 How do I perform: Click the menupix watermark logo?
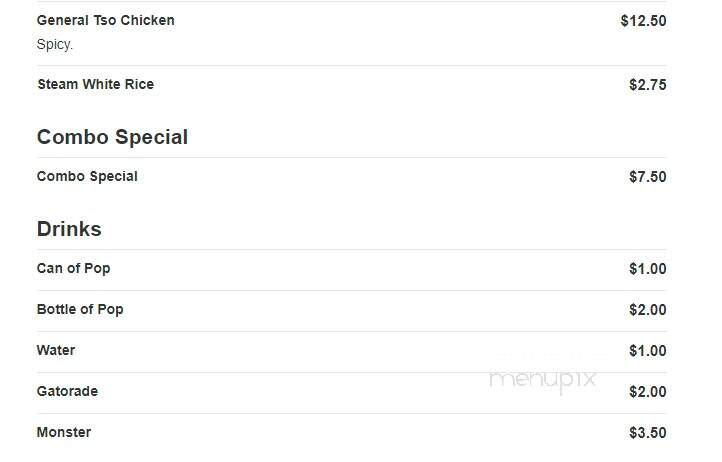(543, 381)
